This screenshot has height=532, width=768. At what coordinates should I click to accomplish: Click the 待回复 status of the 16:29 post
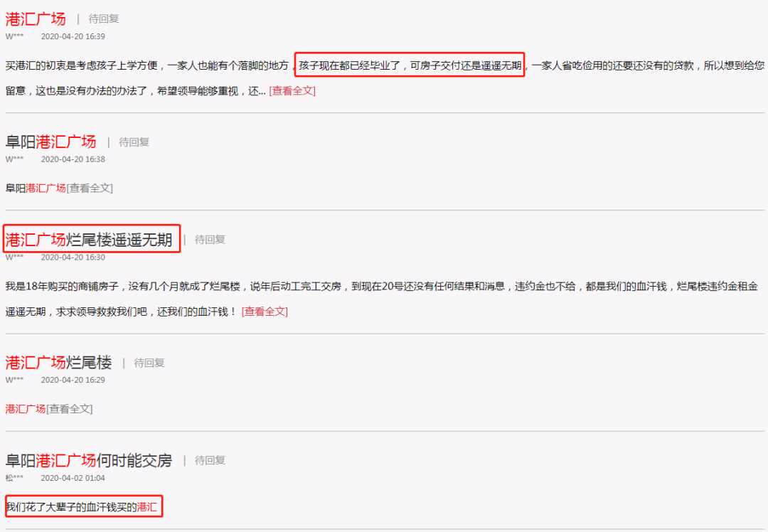pos(149,363)
